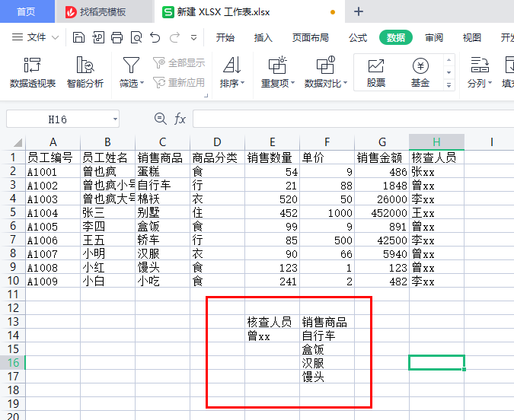Switch to 首页 home tab
This screenshot has width=514, height=420.
point(26,12)
